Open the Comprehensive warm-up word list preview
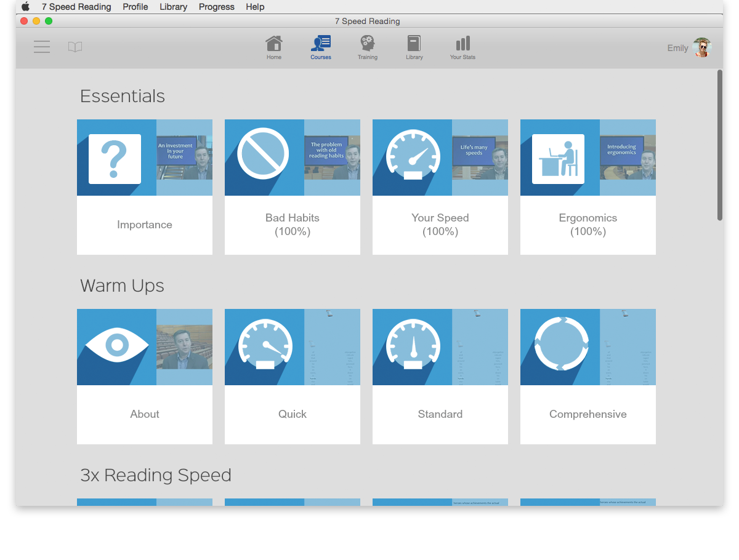Image resolution: width=739 pixels, height=560 pixels. click(628, 347)
